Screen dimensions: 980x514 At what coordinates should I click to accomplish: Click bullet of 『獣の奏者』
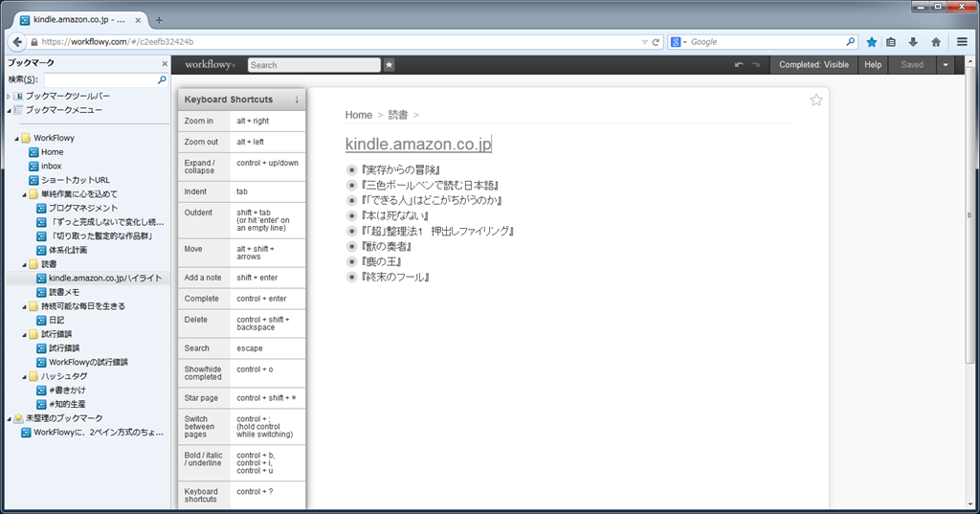click(351, 246)
